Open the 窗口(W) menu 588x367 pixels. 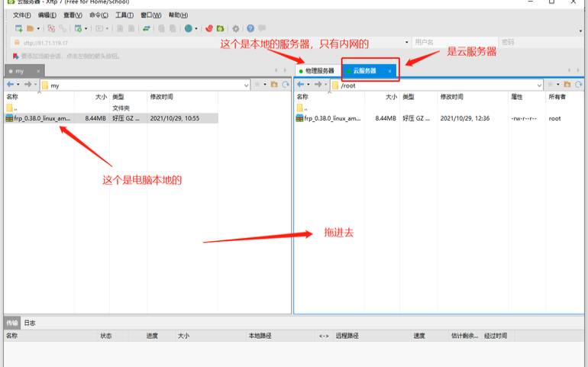(150, 15)
